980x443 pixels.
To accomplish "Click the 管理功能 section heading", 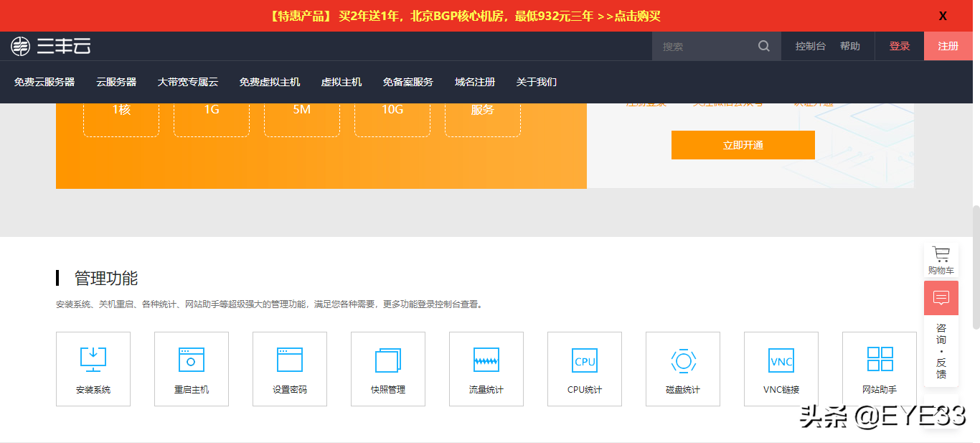I will pyautogui.click(x=106, y=278).
